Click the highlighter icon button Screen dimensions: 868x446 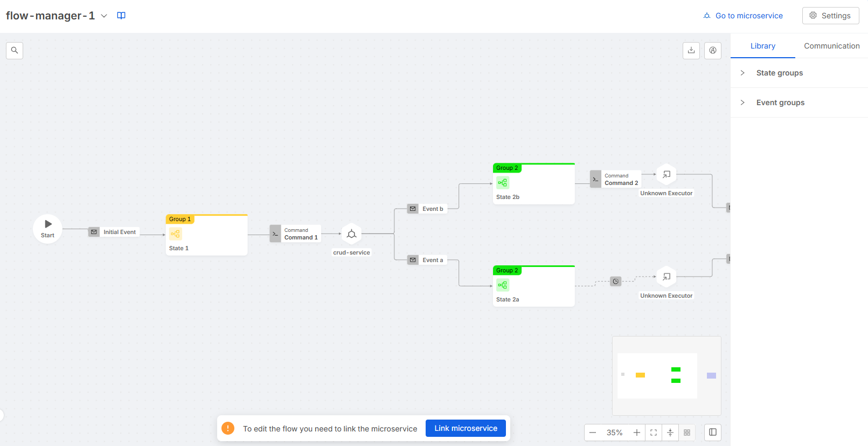click(x=713, y=50)
